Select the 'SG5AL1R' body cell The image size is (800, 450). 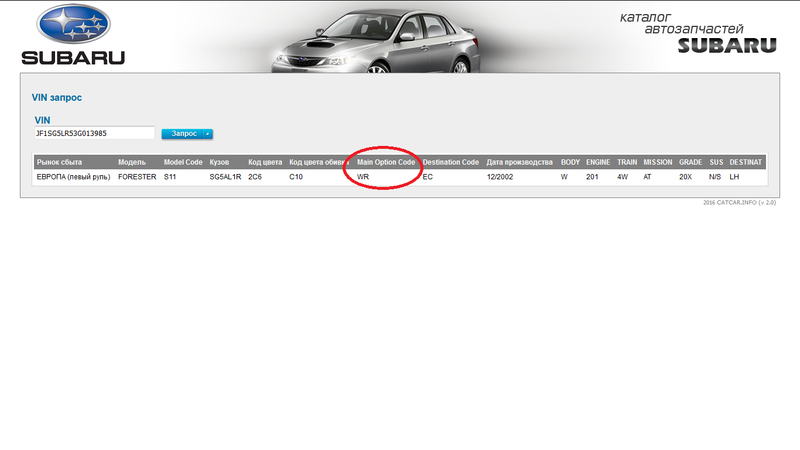(x=225, y=177)
